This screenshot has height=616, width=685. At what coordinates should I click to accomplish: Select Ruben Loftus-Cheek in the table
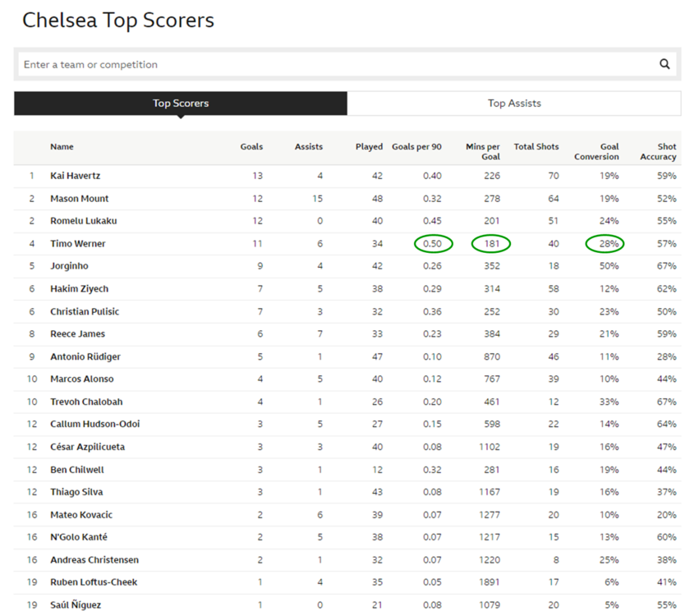pyautogui.click(x=94, y=582)
